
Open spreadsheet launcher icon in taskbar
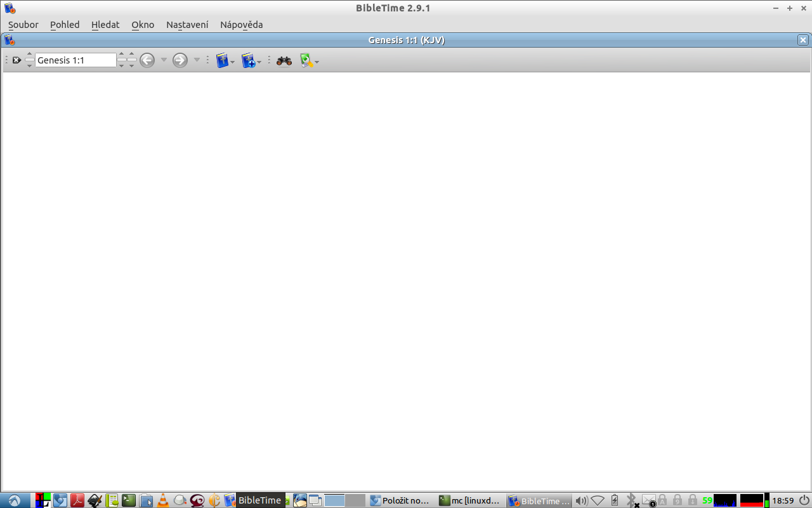tap(112, 500)
